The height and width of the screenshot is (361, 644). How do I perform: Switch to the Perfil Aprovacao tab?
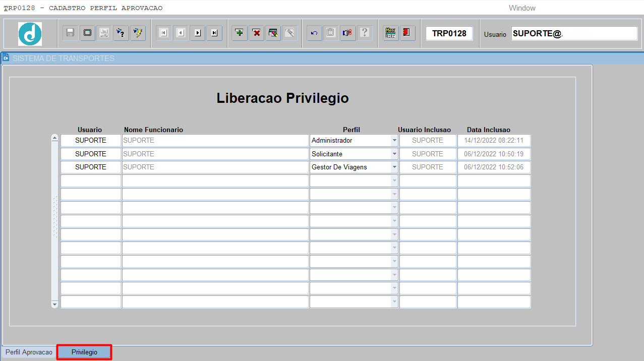29,352
